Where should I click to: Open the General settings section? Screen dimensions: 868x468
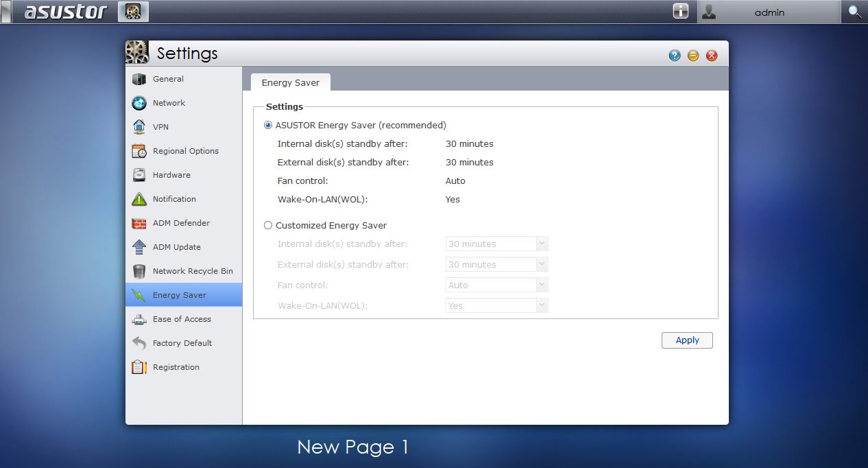pos(184,79)
